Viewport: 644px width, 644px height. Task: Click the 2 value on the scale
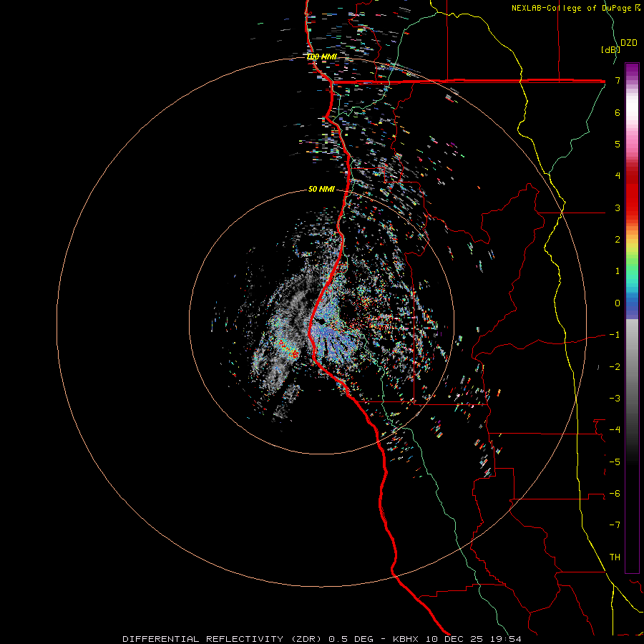(x=618, y=240)
